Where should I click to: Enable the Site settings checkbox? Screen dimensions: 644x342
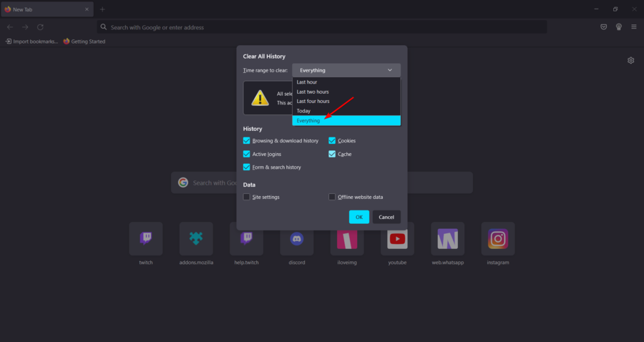tap(247, 197)
